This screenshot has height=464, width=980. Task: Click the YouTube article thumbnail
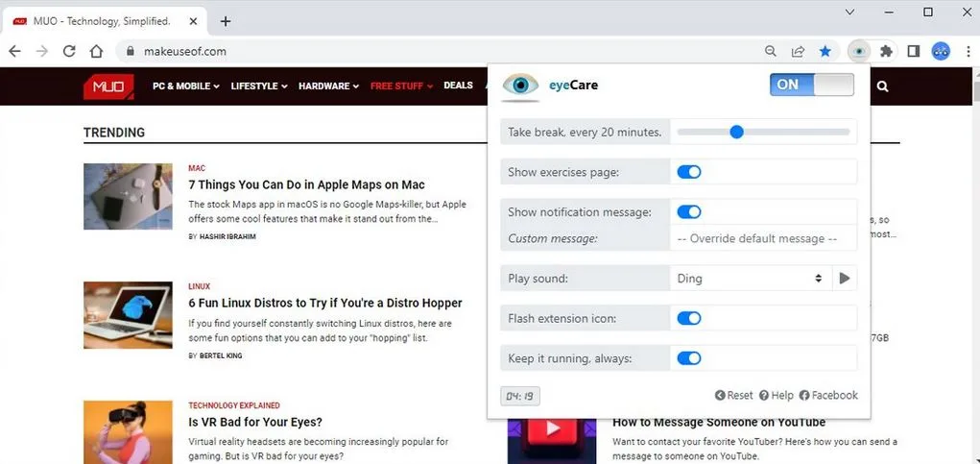552,441
